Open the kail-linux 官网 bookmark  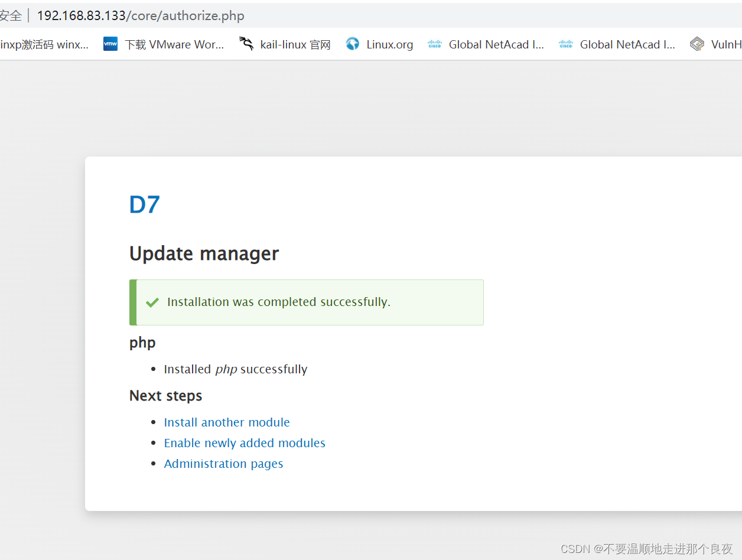point(285,44)
